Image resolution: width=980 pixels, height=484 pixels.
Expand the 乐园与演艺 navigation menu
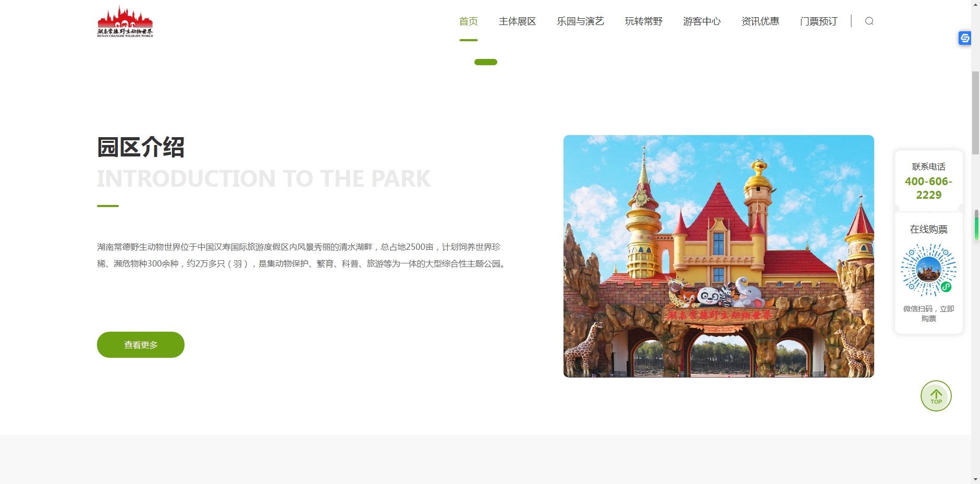[580, 21]
